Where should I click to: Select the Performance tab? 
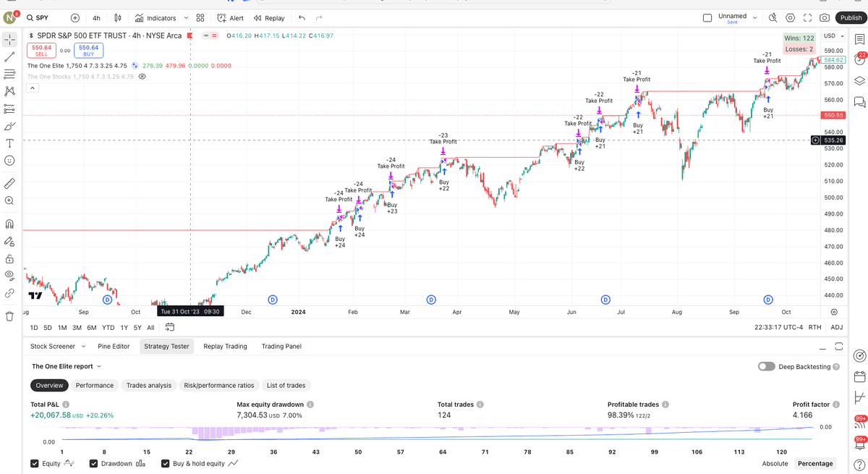point(95,386)
